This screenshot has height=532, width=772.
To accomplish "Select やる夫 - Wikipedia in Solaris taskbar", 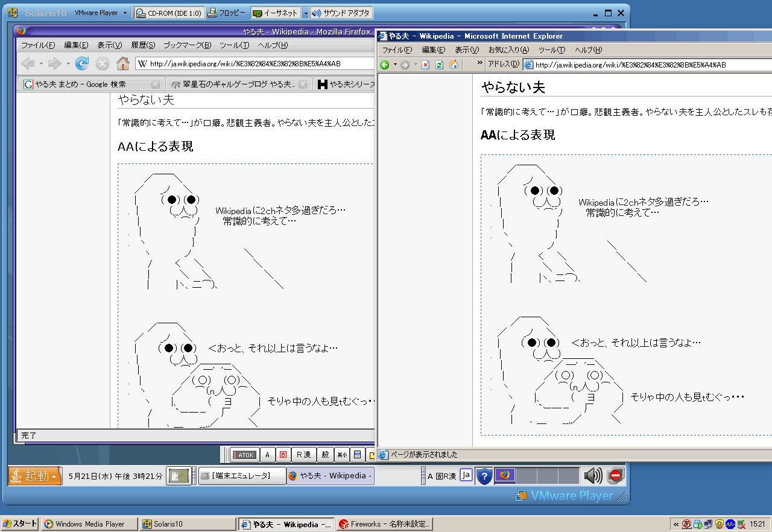I will [x=330, y=476].
